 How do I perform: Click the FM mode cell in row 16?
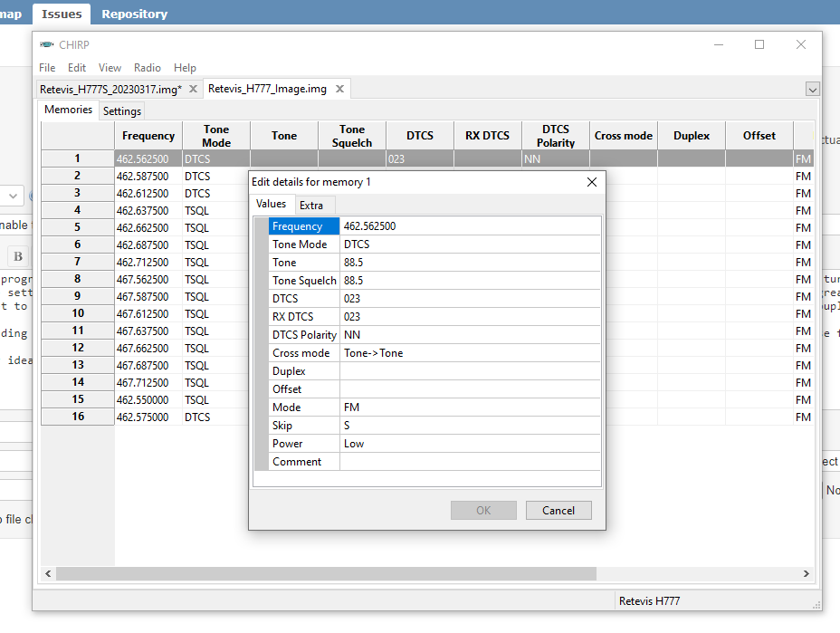803,417
